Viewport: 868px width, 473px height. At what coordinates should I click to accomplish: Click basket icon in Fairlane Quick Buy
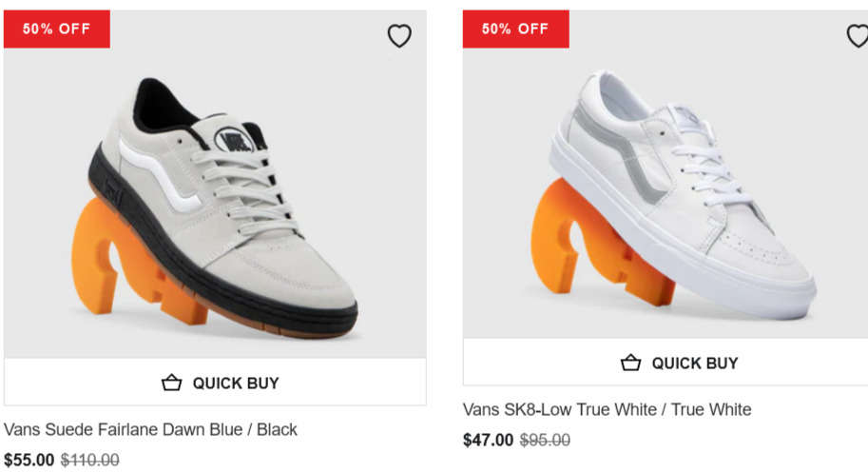click(x=171, y=383)
